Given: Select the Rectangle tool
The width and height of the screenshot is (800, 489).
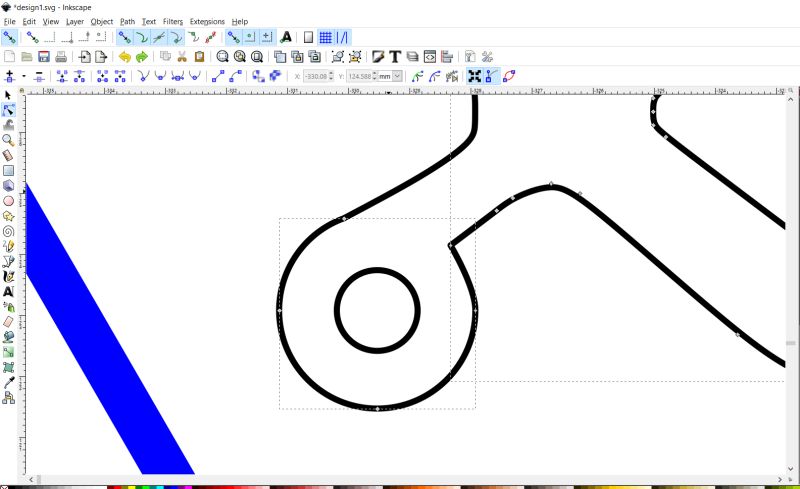Looking at the screenshot, I should (8, 170).
